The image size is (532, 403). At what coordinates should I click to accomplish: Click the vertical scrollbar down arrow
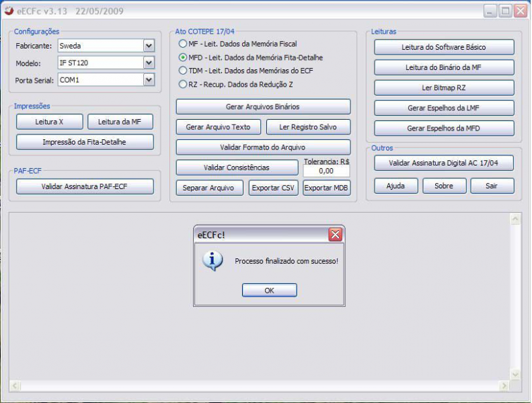[x=515, y=374]
